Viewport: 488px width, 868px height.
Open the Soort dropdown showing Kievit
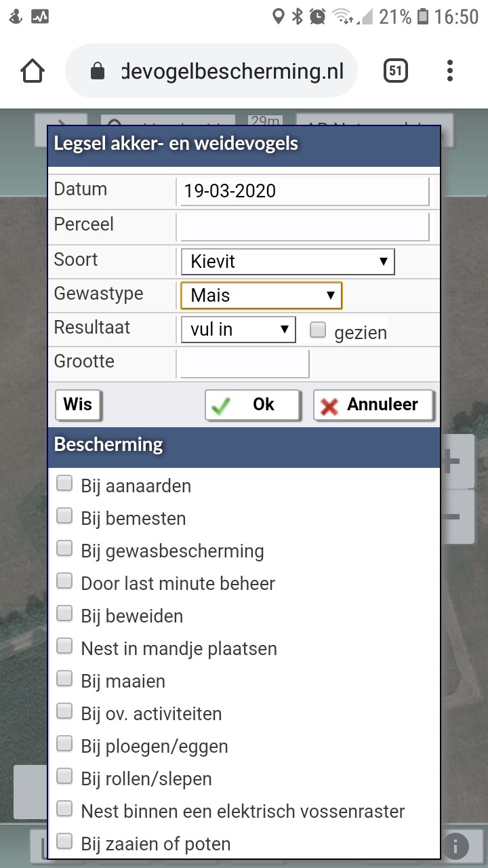[287, 262]
